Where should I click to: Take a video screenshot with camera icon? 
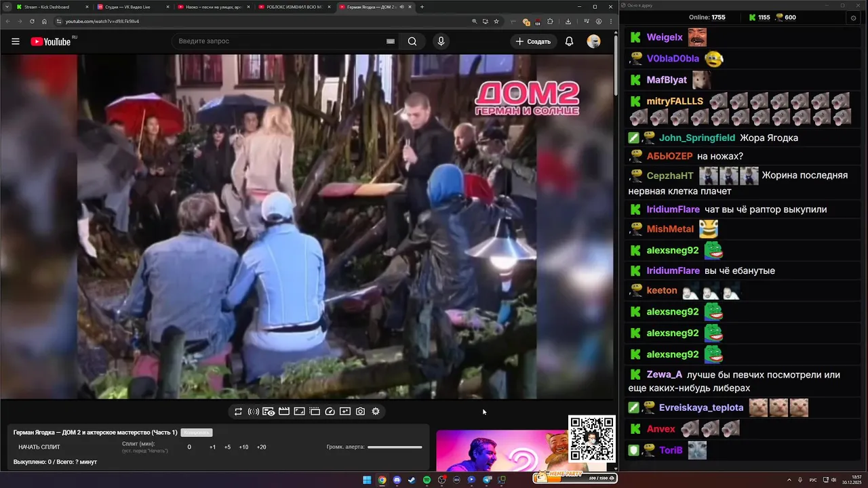point(360,411)
